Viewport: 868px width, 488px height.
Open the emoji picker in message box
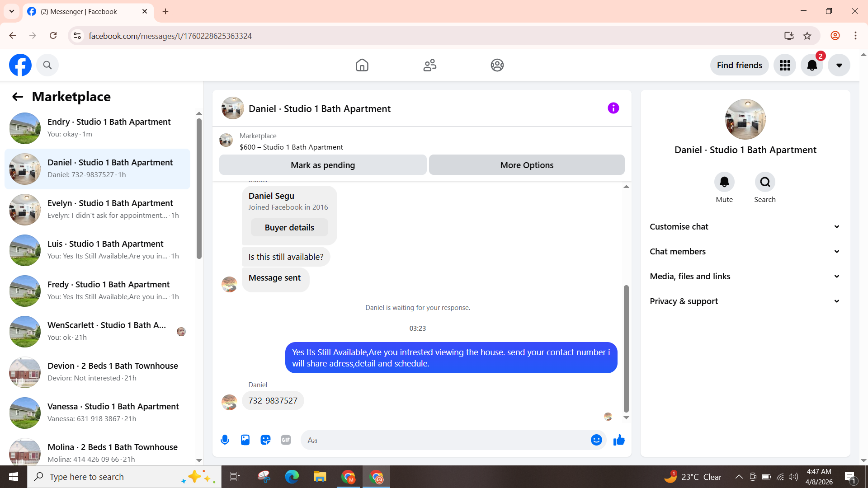596,440
